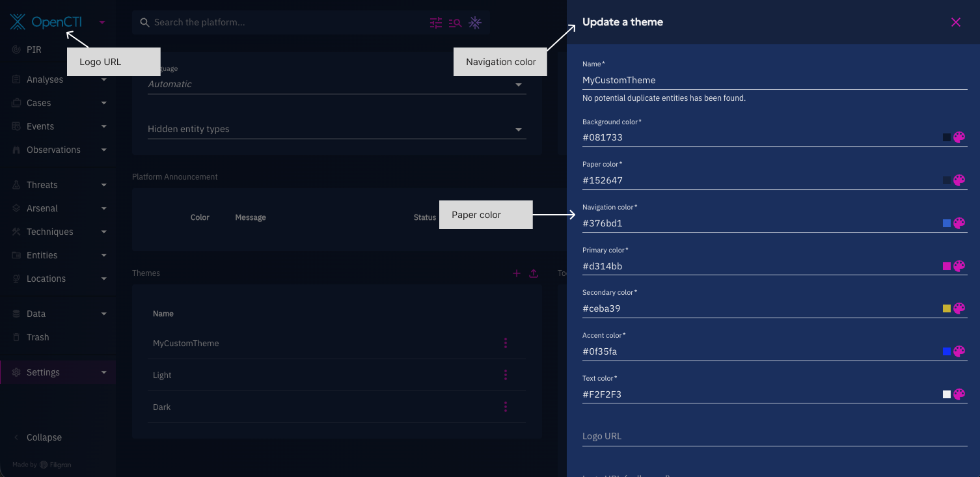Expand the Language dropdown
980x477 pixels.
[519, 85]
